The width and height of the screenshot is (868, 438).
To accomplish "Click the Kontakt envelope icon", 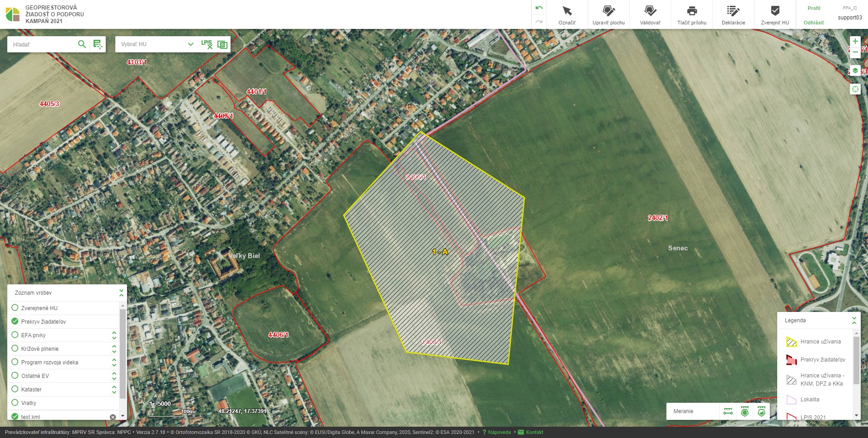I will [x=521, y=432].
